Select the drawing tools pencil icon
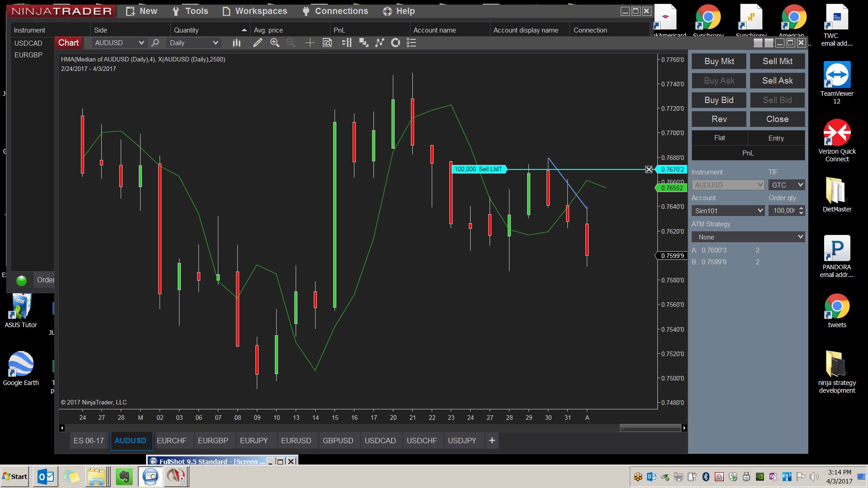868x488 pixels. pos(257,42)
